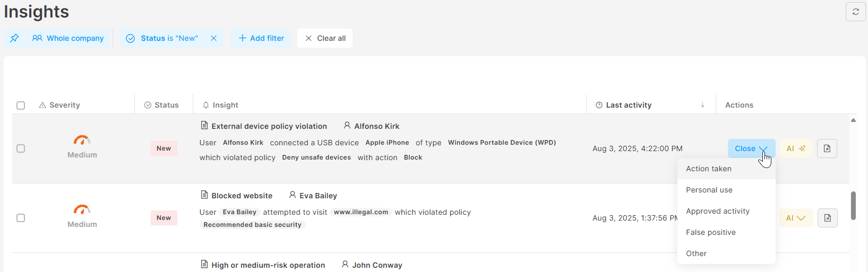Click the Deny unsafe devices policy tag
Image resolution: width=868 pixels, height=272 pixels.
[x=316, y=157]
